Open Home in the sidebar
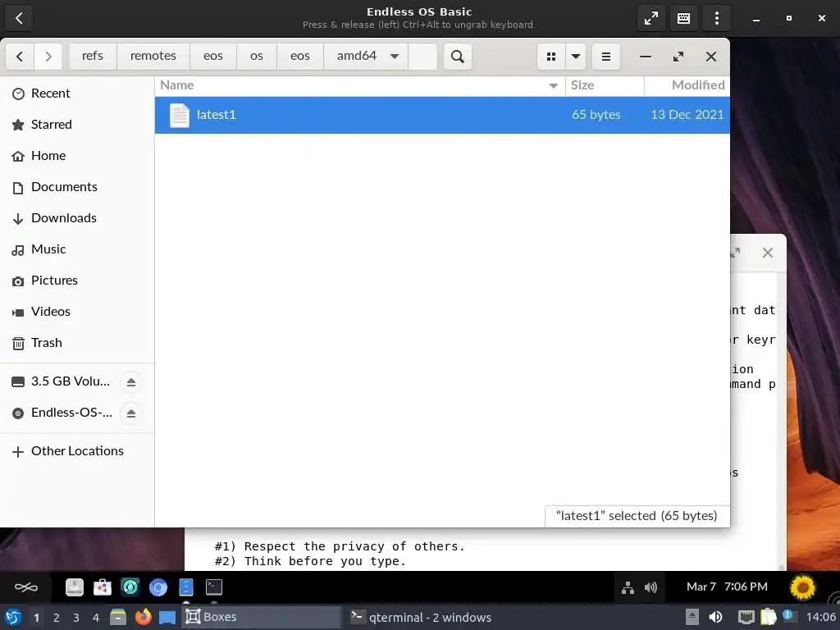 coord(77,156)
